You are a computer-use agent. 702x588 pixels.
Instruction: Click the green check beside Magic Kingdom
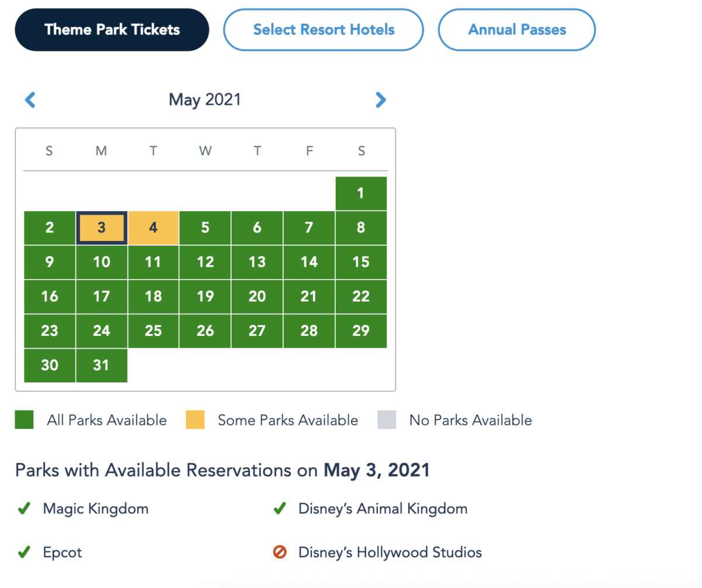point(23,509)
